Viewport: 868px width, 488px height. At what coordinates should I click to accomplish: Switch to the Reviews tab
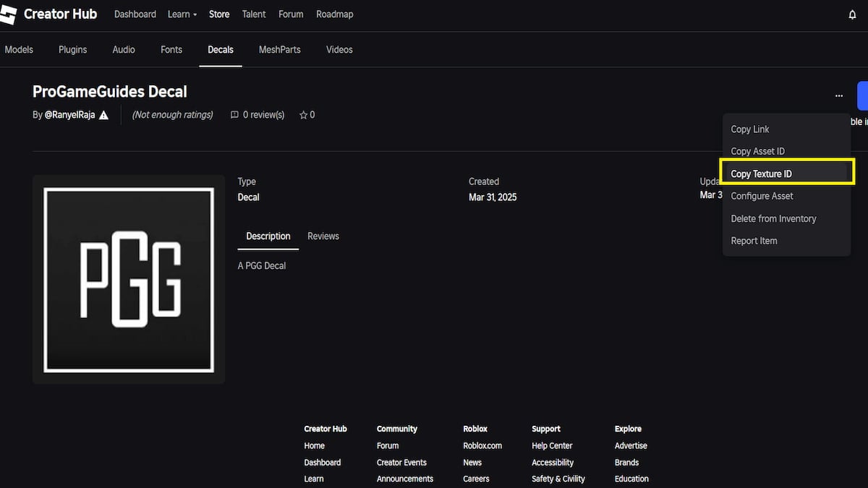click(x=323, y=236)
